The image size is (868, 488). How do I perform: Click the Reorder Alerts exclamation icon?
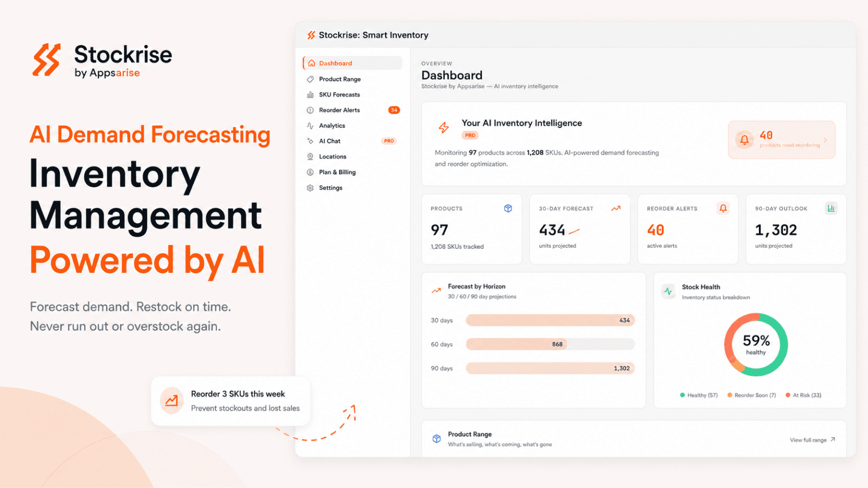[310, 110]
